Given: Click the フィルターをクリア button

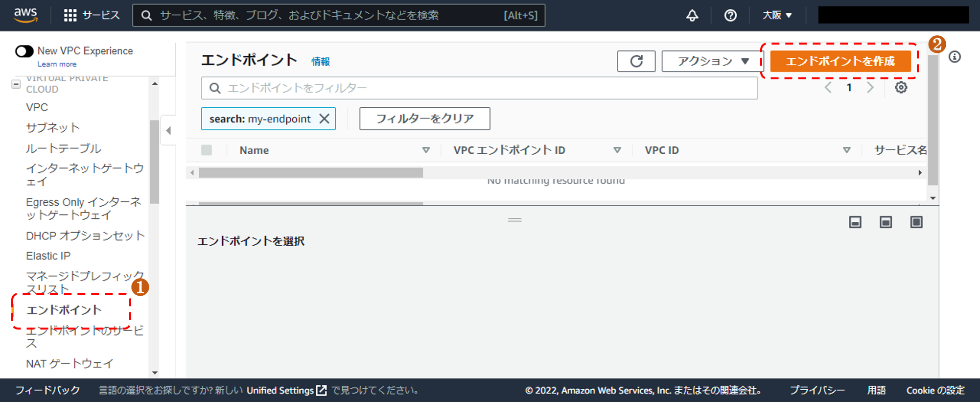Looking at the screenshot, I should [424, 119].
